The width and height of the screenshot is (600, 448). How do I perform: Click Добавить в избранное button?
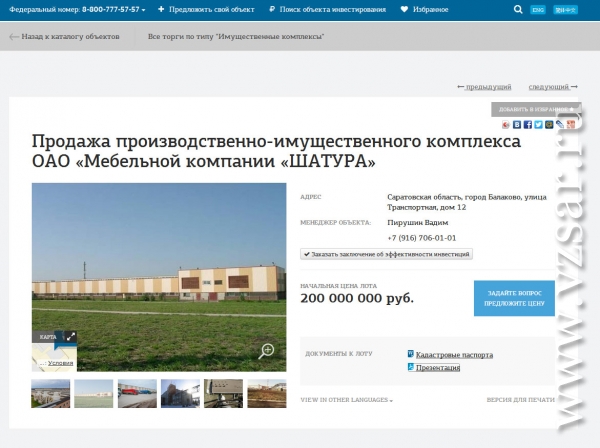536,109
